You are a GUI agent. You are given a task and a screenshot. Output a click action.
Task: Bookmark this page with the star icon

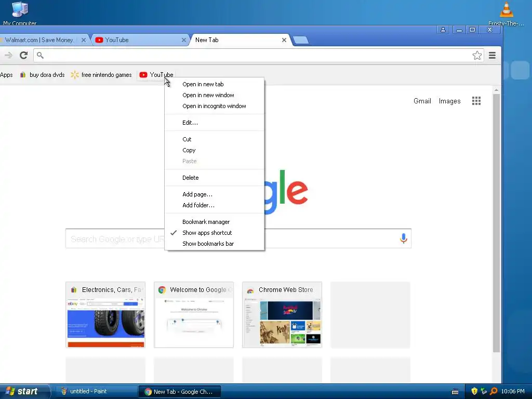[477, 55]
